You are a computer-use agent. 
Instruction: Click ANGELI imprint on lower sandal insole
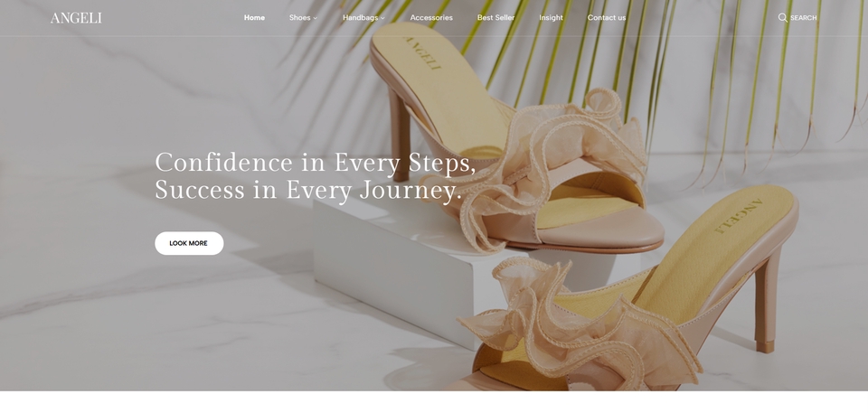click(739, 216)
